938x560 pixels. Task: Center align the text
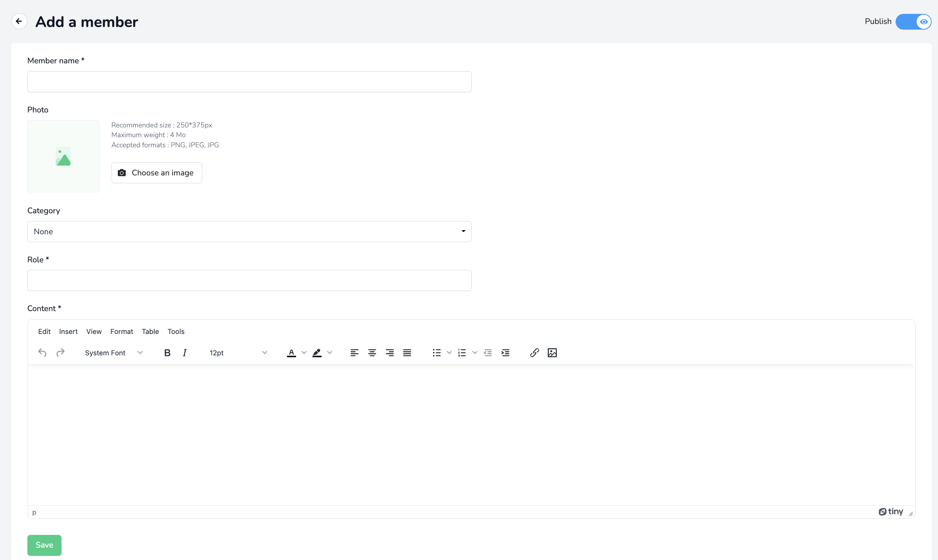pos(372,352)
